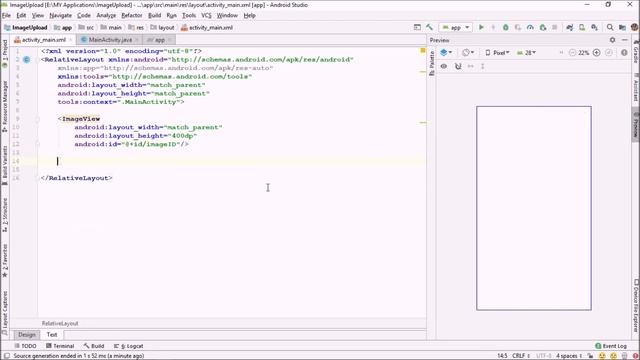Open the Profile app gauge icon

[x=530, y=27]
